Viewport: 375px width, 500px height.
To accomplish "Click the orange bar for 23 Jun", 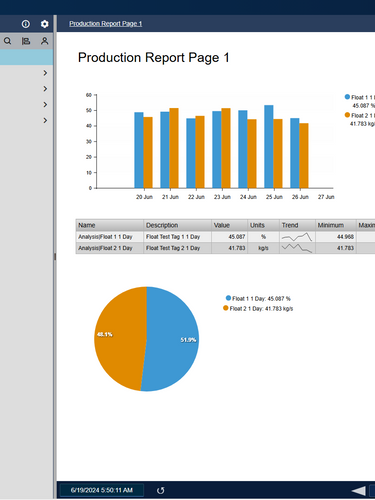I will click(226, 148).
